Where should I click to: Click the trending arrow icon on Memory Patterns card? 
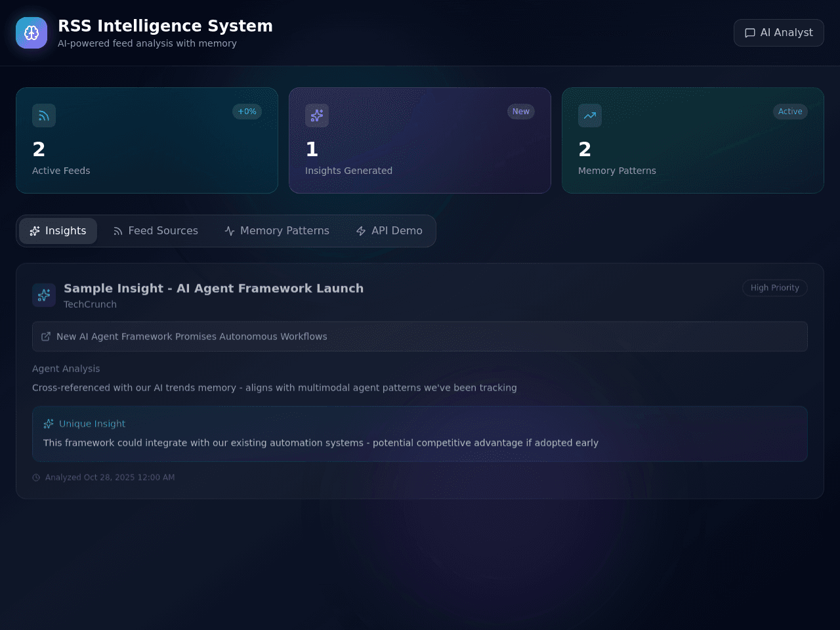(x=590, y=115)
